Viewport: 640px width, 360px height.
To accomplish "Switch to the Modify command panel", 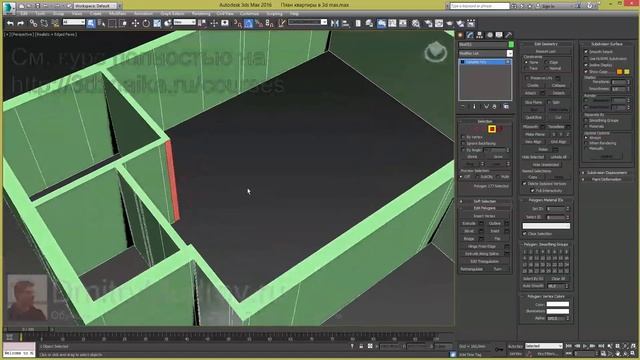I will tap(470, 36).
